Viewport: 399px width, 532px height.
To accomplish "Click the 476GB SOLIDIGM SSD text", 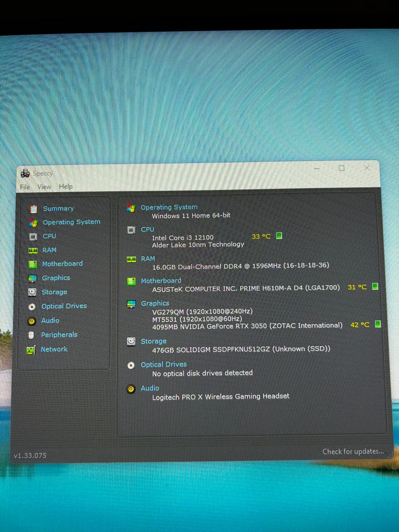I will click(241, 349).
